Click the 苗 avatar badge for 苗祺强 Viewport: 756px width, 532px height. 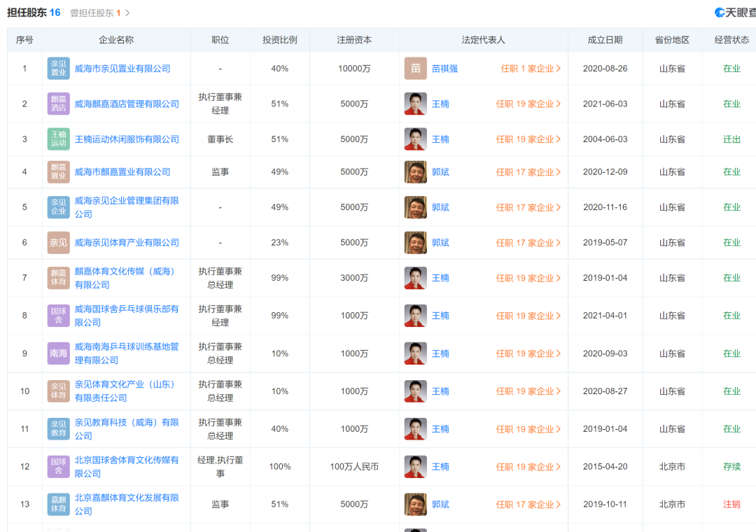tap(415, 69)
